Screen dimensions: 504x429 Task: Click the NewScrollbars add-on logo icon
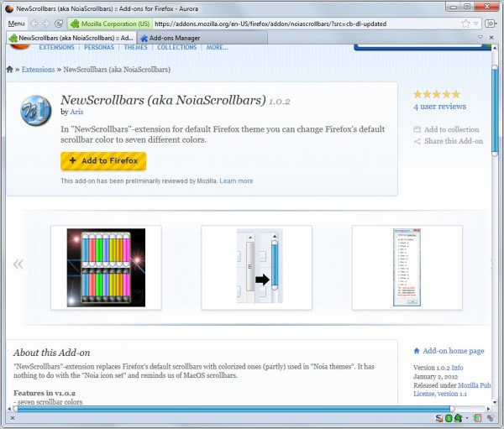click(x=36, y=110)
